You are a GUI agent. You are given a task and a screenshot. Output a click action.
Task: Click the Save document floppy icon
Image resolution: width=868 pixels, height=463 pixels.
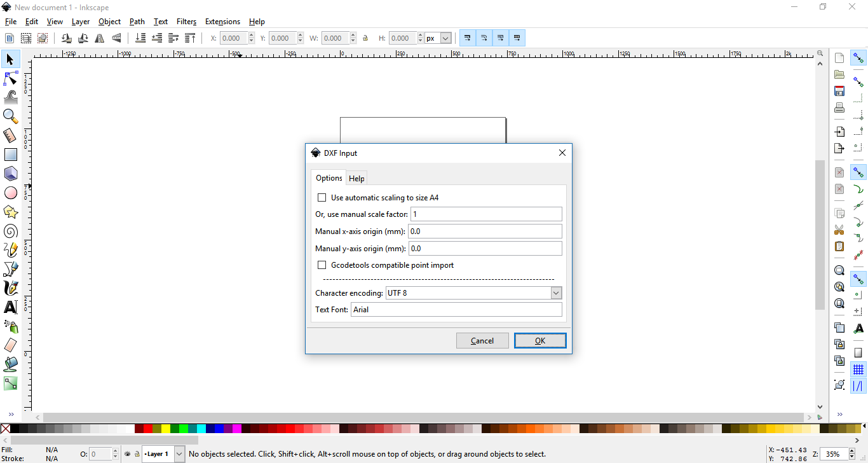(839, 91)
